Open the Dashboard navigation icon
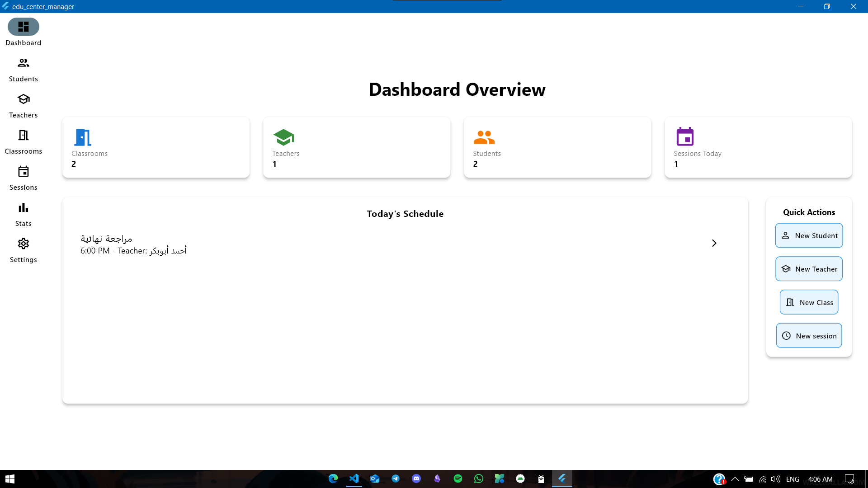Viewport: 868px width, 488px height. click(24, 27)
